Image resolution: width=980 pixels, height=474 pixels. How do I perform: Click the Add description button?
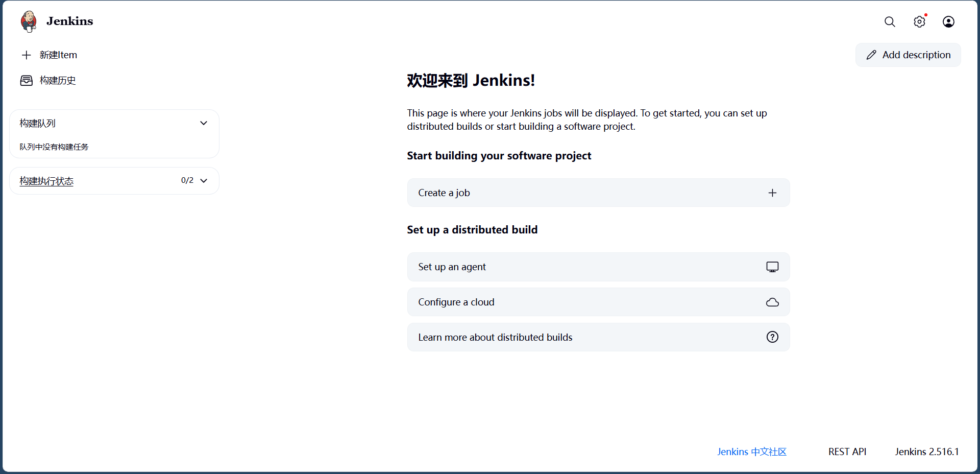pos(908,55)
